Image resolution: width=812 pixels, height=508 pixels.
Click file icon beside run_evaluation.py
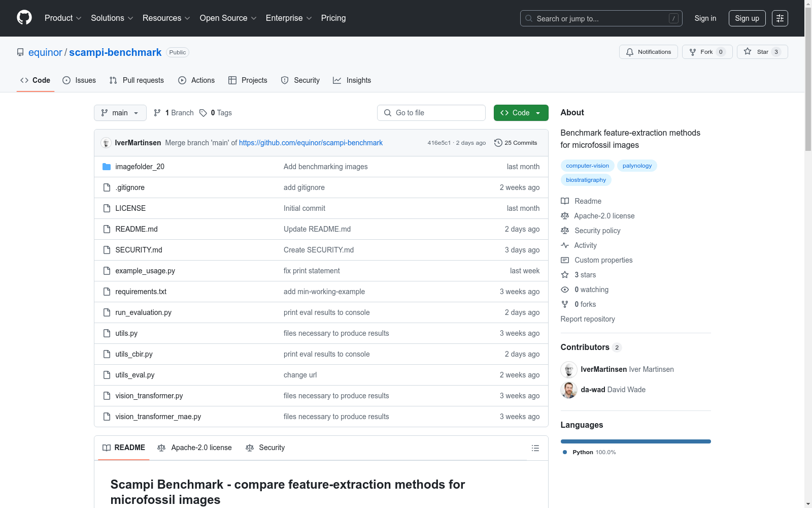pos(107,312)
